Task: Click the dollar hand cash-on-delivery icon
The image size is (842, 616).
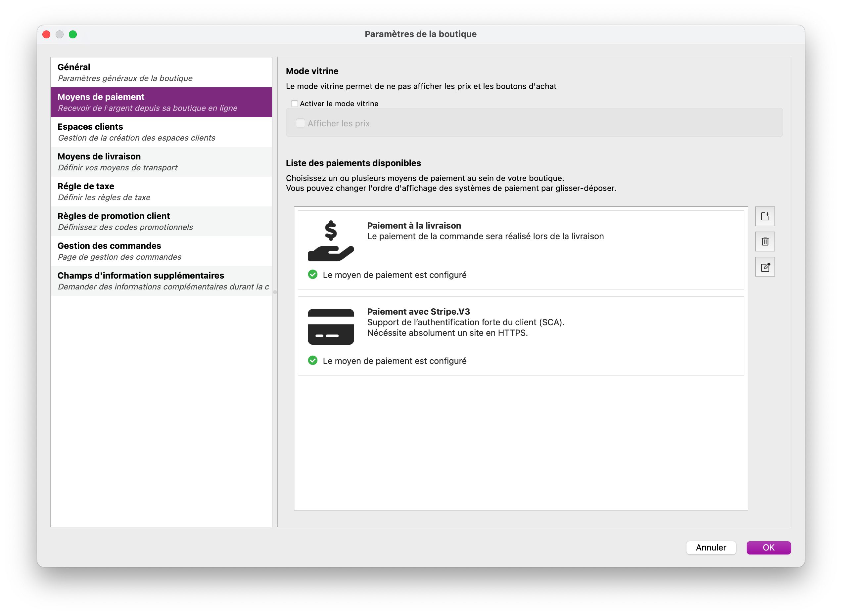Action: click(x=331, y=241)
